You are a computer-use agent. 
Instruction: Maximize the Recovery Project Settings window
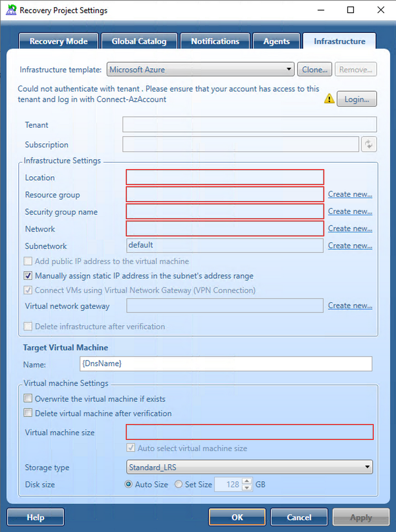(x=350, y=10)
